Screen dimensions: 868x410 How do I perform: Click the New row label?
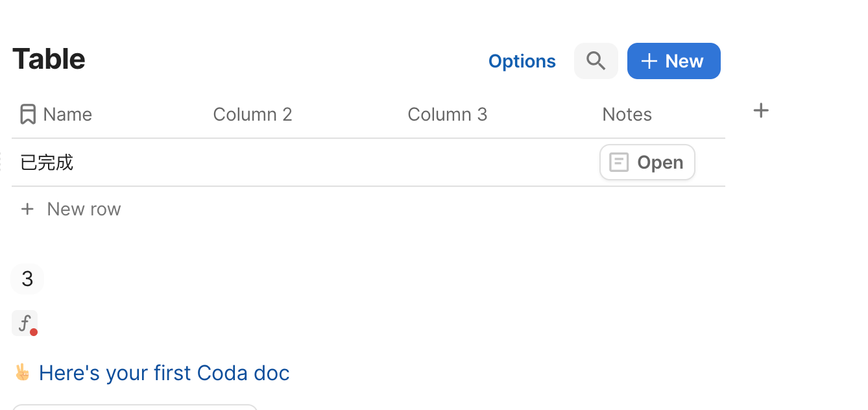[x=84, y=209]
